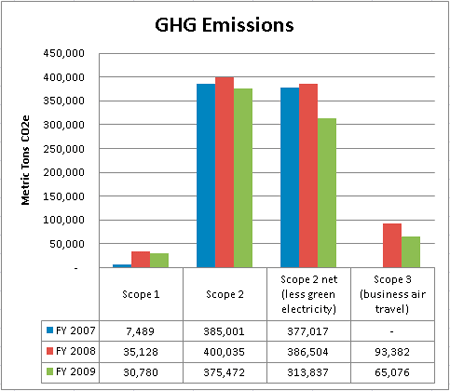This screenshot has height=391, width=450.
Task: Click the GHG Emissions chart title
Action: click(x=224, y=25)
